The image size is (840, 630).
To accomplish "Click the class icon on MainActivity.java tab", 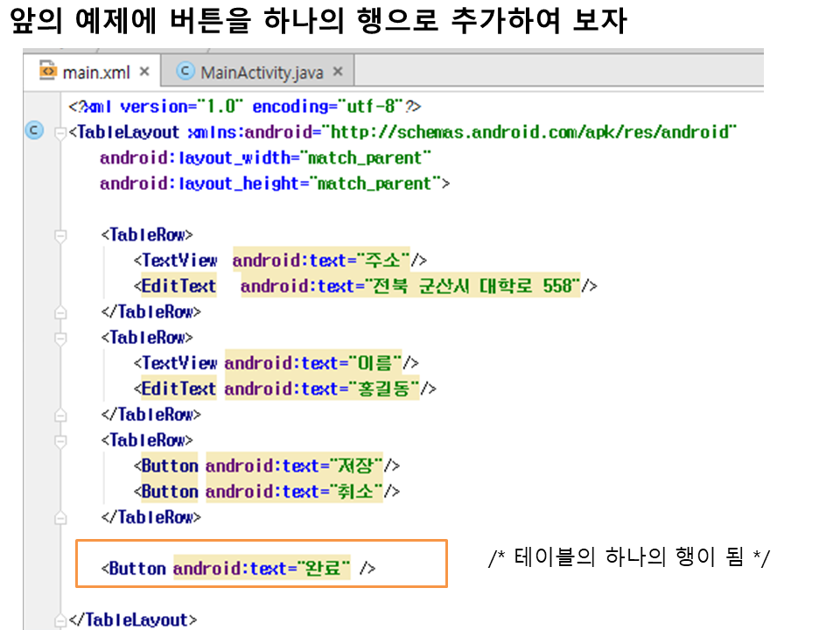I will click(x=185, y=71).
